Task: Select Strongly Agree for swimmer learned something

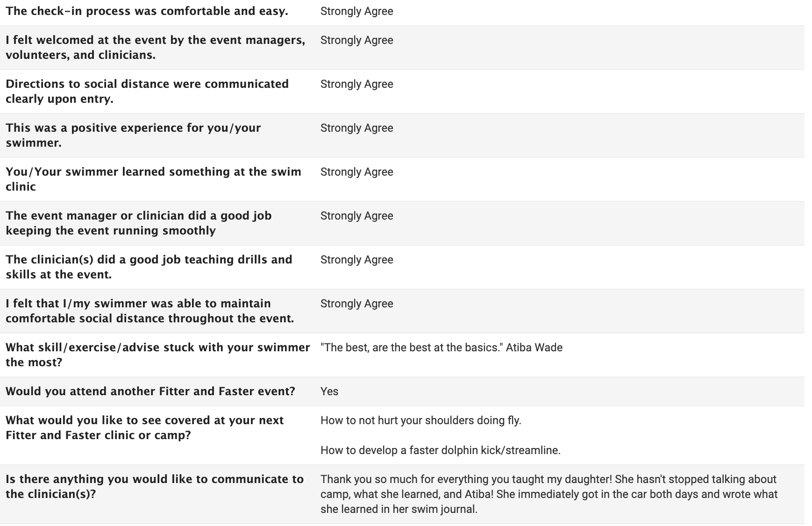Action: tap(356, 172)
